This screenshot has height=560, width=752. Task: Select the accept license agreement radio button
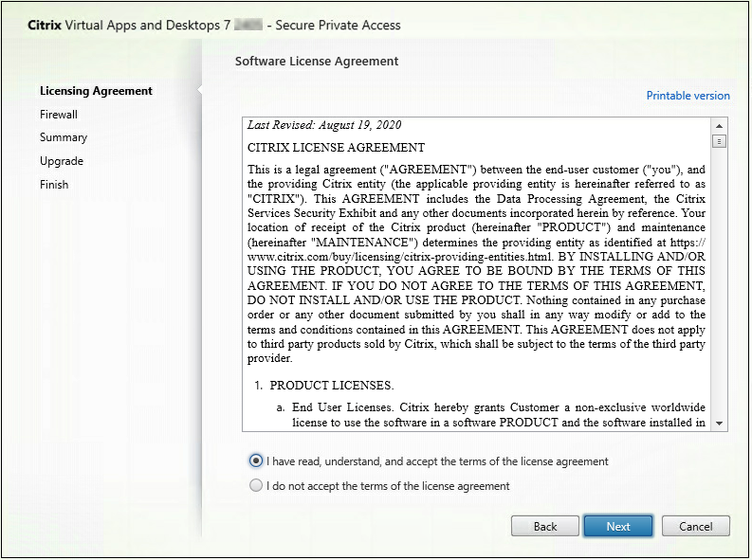(256, 461)
